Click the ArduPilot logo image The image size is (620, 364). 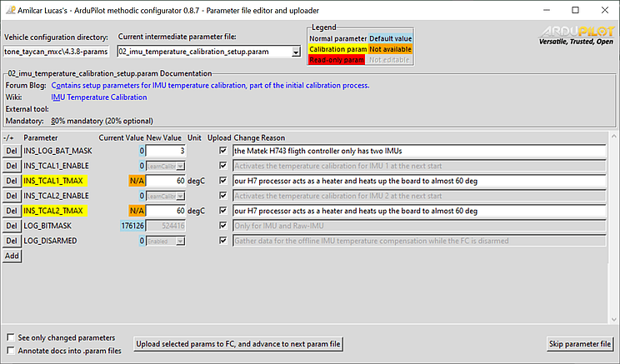click(576, 36)
